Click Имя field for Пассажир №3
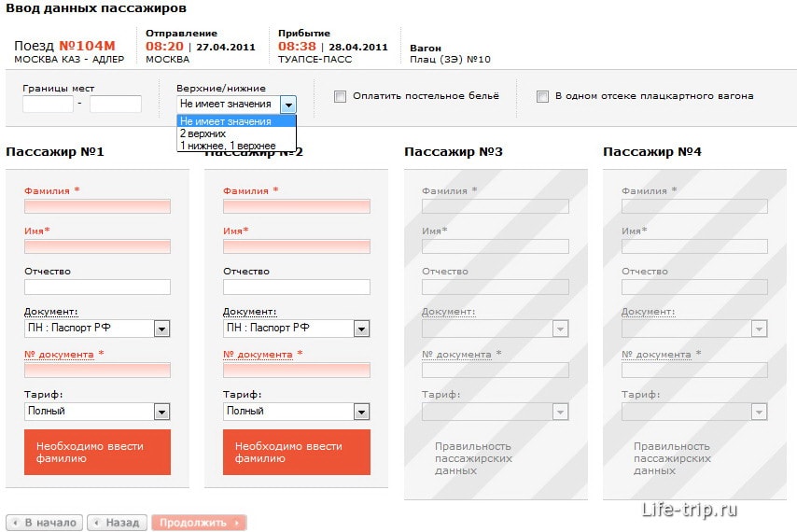Screen dimensions: 797x532 pyautogui.click(x=495, y=246)
